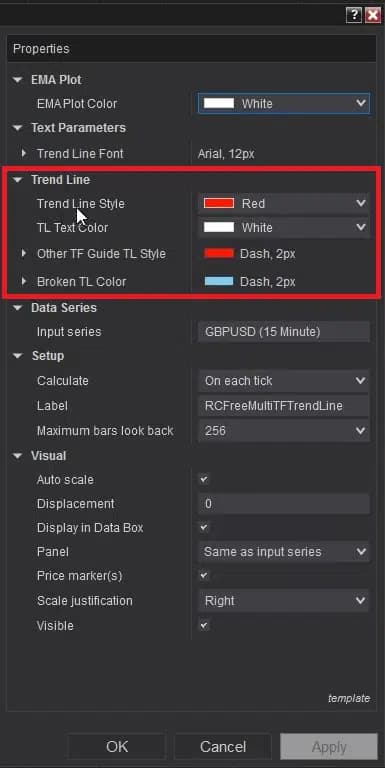Expand the Broken TL Color property
Viewport: 385px width, 768px height.
pos(24,282)
